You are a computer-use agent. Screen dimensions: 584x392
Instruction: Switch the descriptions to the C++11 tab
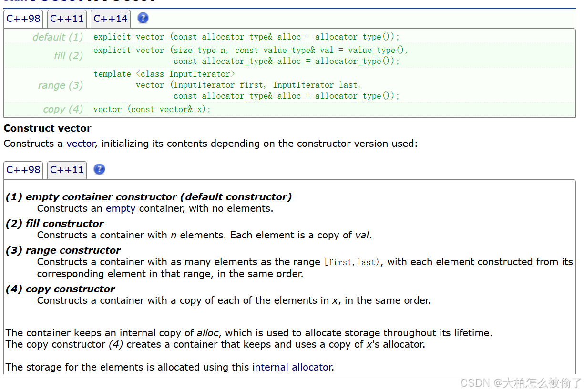pyautogui.click(x=67, y=170)
